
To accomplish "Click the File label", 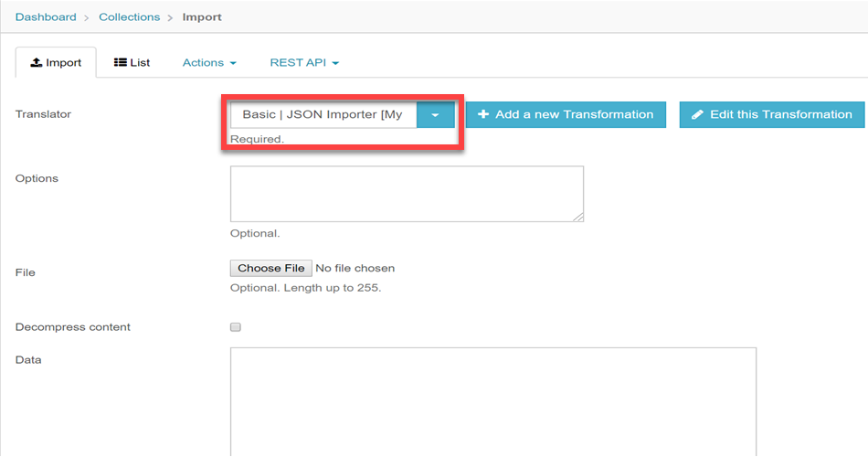I will 25,272.
